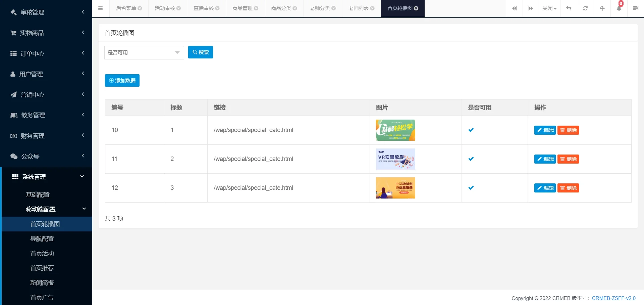Click the notification bell icon
Screen dimensions: 644x305
tap(619, 8)
